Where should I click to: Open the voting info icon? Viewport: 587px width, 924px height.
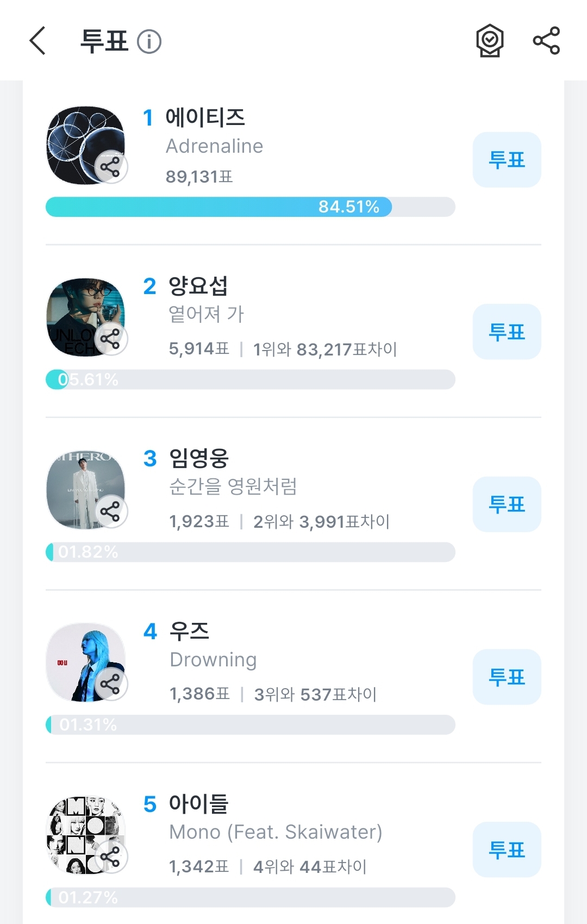point(149,41)
